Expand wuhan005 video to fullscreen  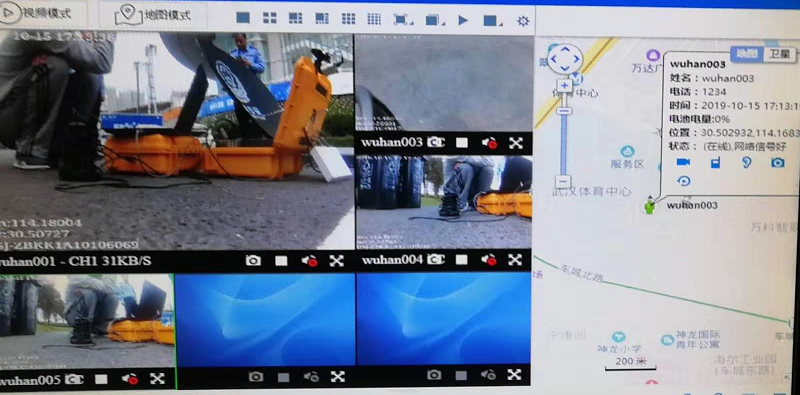(157, 378)
